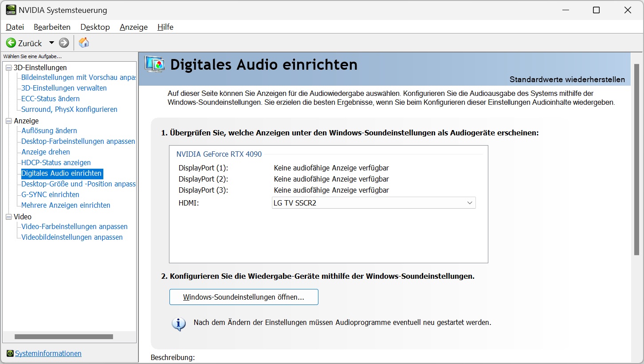This screenshot has height=364, width=644.
Task: Open Mehrere Anzeigen einrichten
Action: pyautogui.click(x=66, y=205)
